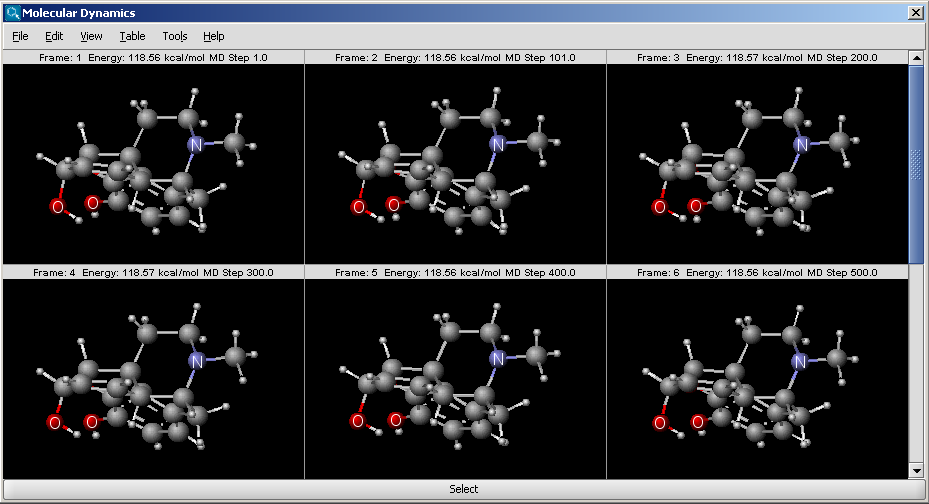Screen dimensions: 929x504
Task: Click the Frame 1 energy header label
Action: click(153, 58)
